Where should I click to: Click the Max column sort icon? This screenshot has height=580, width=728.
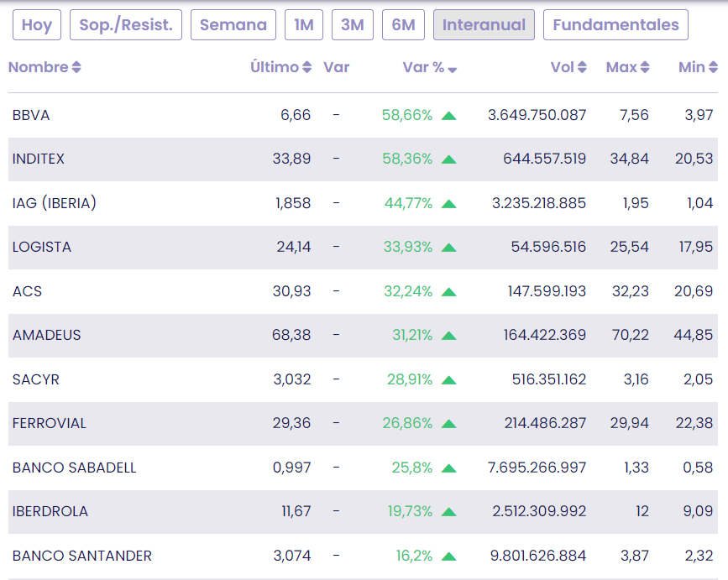coord(645,68)
